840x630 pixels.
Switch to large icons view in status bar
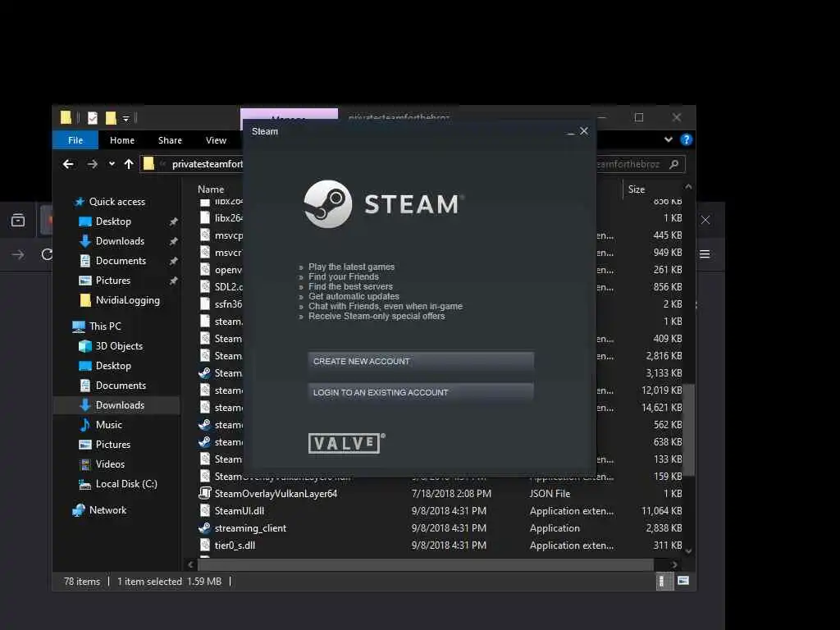[683, 581]
